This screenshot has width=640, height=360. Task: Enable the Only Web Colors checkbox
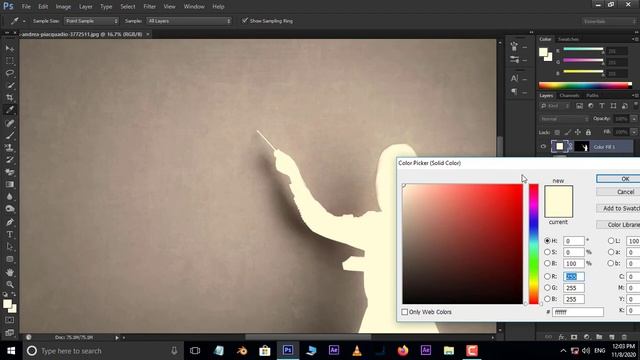click(404, 312)
